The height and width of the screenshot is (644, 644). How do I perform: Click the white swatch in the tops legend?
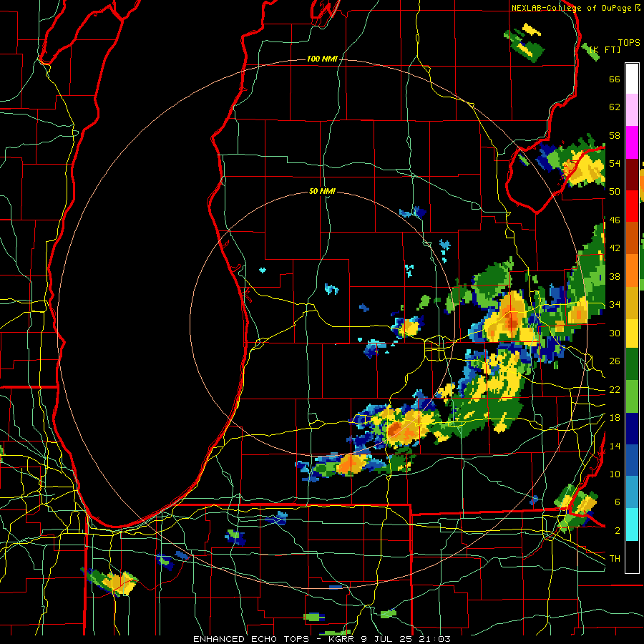coord(632,79)
